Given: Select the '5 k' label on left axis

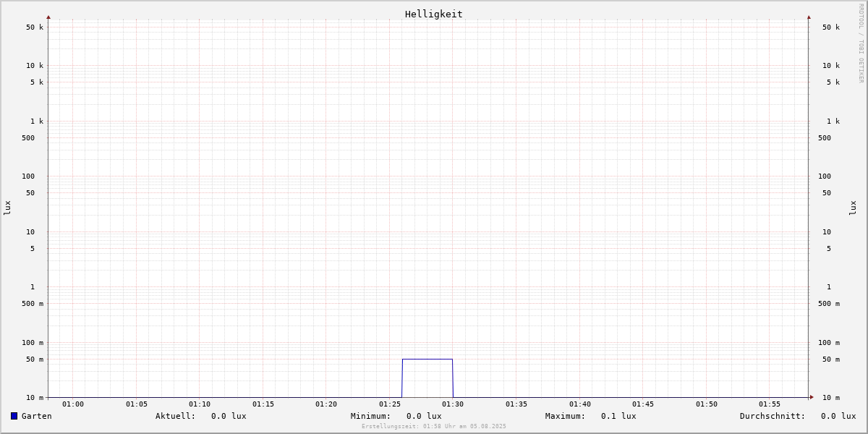Looking at the screenshot, I should 37,82.
